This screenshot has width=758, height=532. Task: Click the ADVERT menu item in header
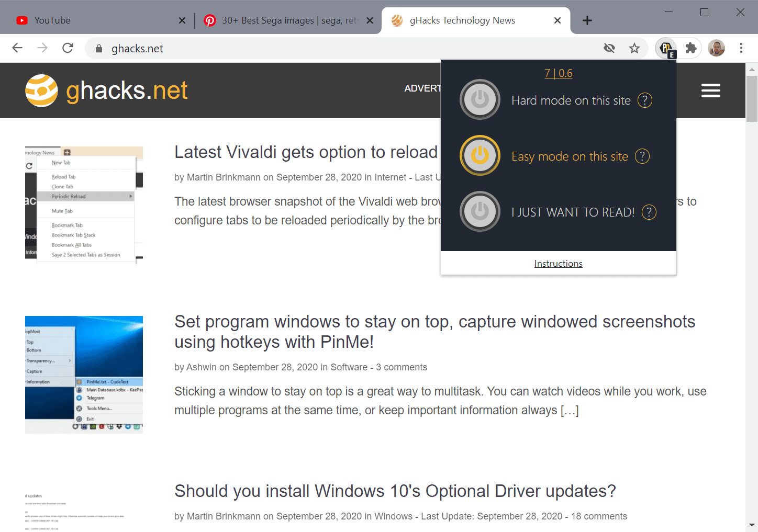422,88
